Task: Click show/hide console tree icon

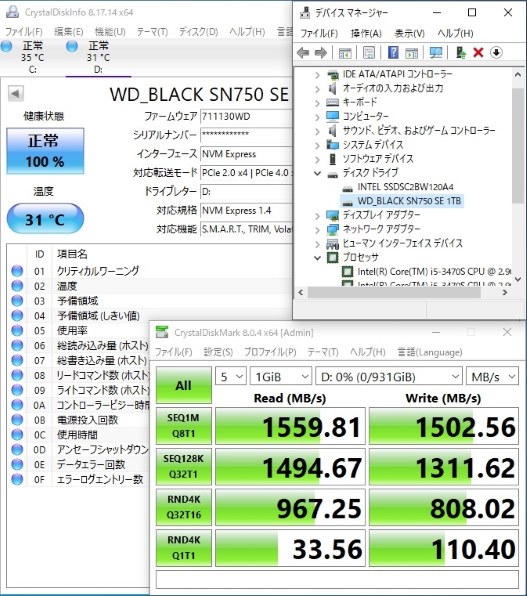Action: (345, 52)
